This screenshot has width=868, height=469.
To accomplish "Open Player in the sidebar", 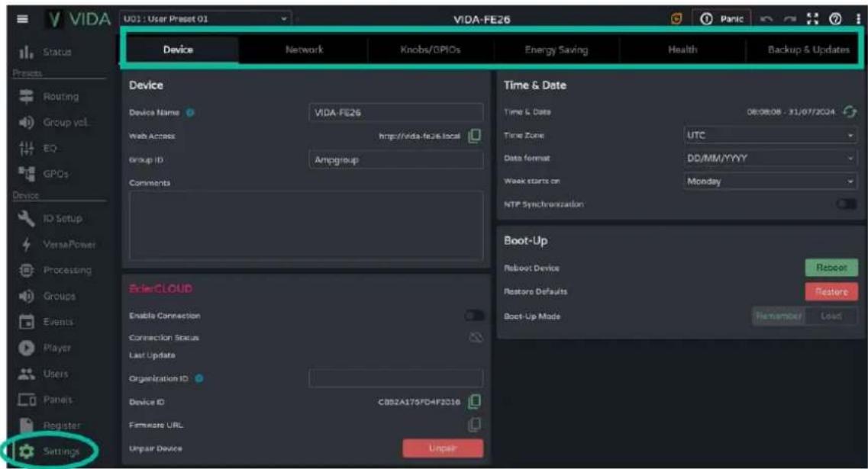I will [45, 348].
